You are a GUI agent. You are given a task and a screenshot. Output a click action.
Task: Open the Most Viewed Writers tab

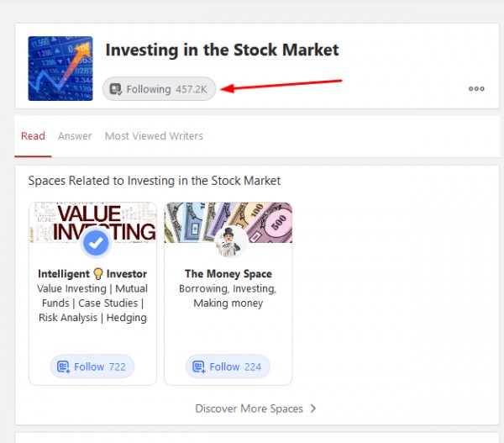point(154,136)
